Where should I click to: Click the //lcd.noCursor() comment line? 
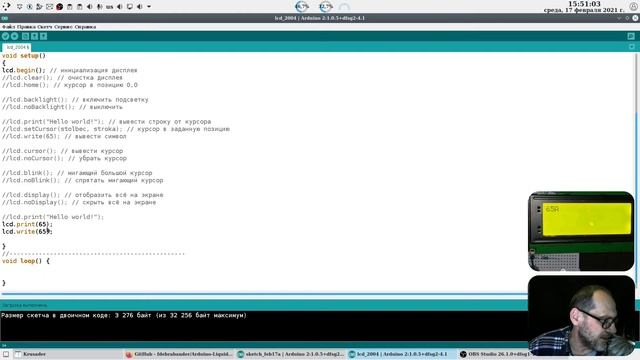64,158
